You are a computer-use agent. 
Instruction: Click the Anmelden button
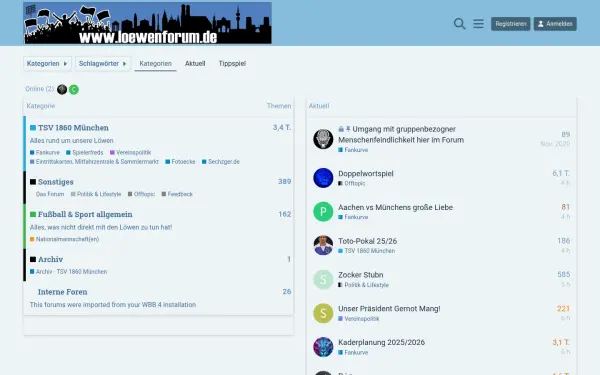click(x=555, y=24)
